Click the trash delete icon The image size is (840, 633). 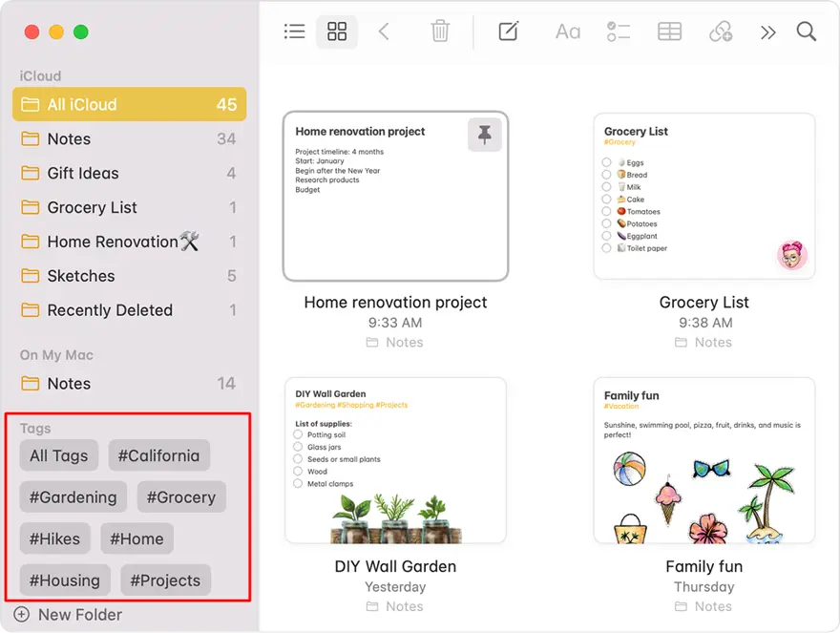coord(440,32)
